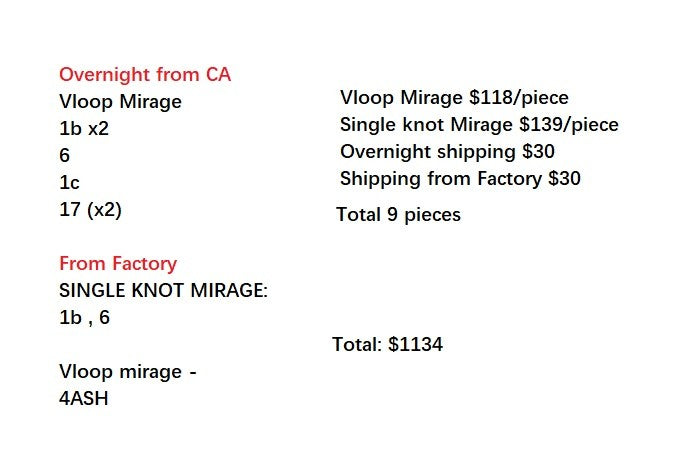Click the standalone '6' under '1b x2'
Image resolution: width=673 pixels, height=473 pixels.
[65, 156]
